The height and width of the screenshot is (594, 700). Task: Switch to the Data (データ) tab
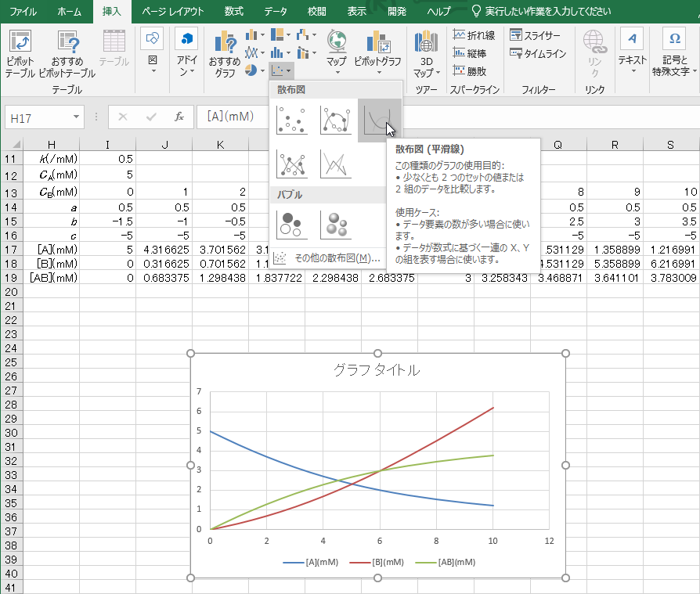(x=276, y=12)
